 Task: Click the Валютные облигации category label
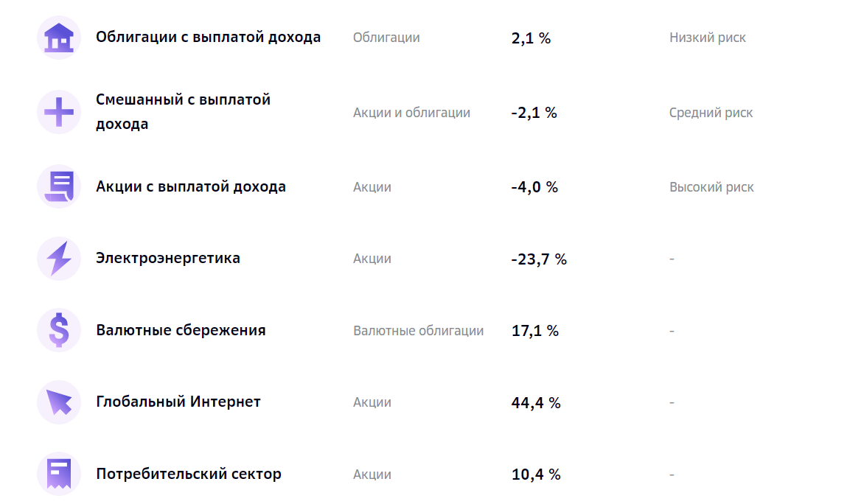(418, 331)
